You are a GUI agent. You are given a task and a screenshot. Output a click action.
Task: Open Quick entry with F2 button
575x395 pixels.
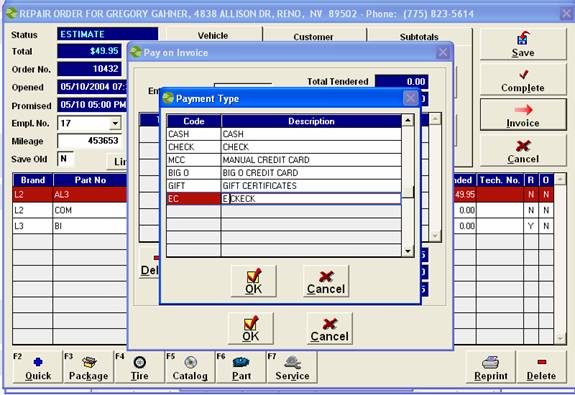point(37,367)
